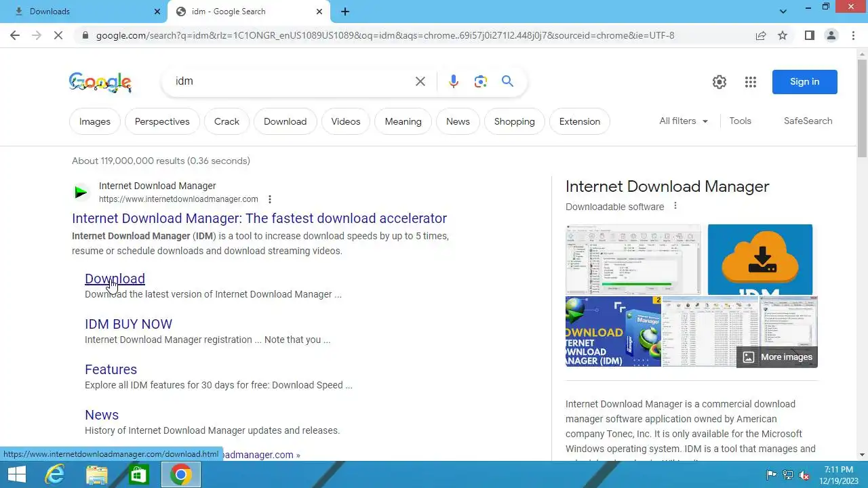Viewport: 868px width, 488px height.
Task: Open IDM cloud download icon thumbnail
Action: pyautogui.click(x=759, y=259)
